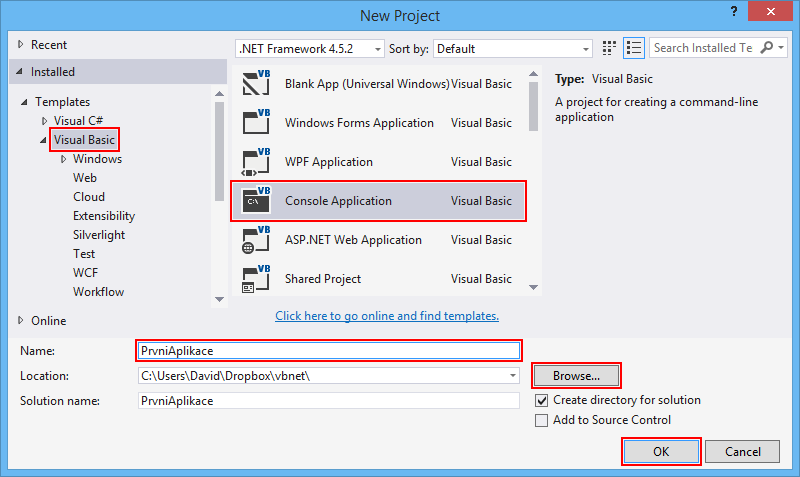
Task: Select the ASP.NET Web Application template name
Action: (353, 240)
